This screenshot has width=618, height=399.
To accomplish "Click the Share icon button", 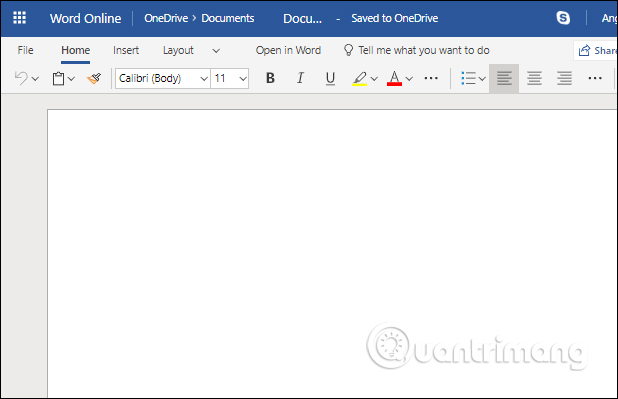I will click(x=584, y=50).
